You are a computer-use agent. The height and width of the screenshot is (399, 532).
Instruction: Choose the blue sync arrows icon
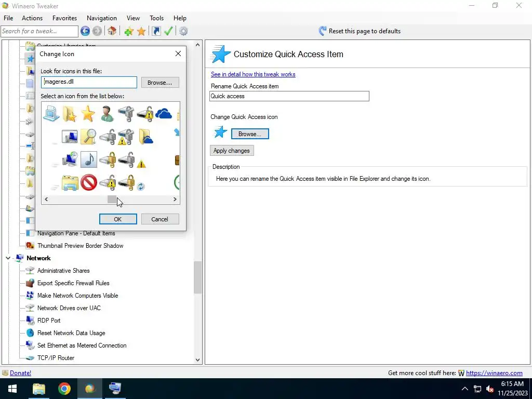(141, 186)
